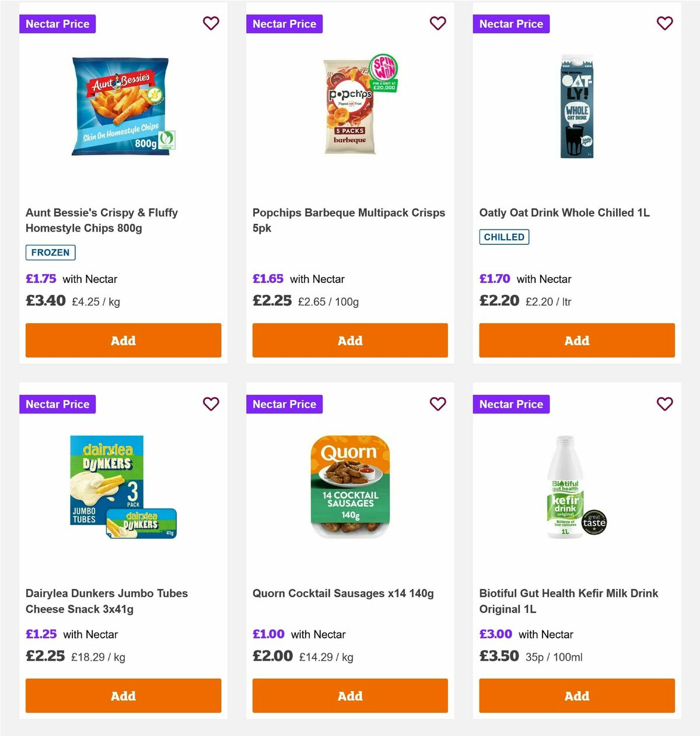Click the heart icon on Dairylea Dunkers Jumbo Tubes

[x=211, y=404]
